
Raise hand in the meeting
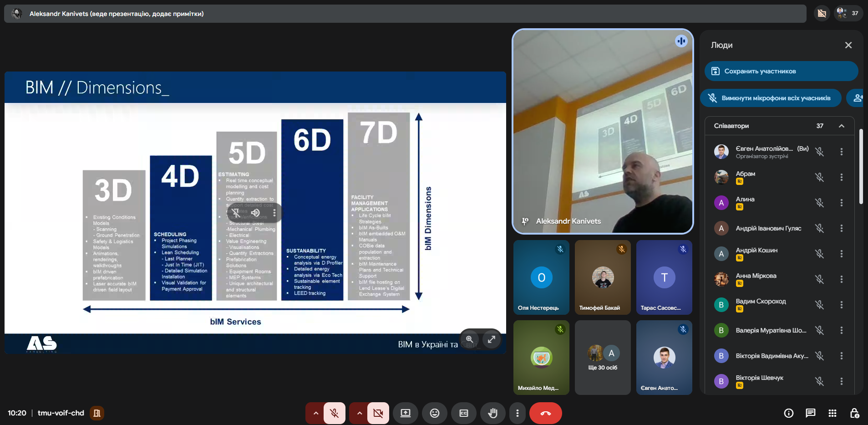coord(493,413)
